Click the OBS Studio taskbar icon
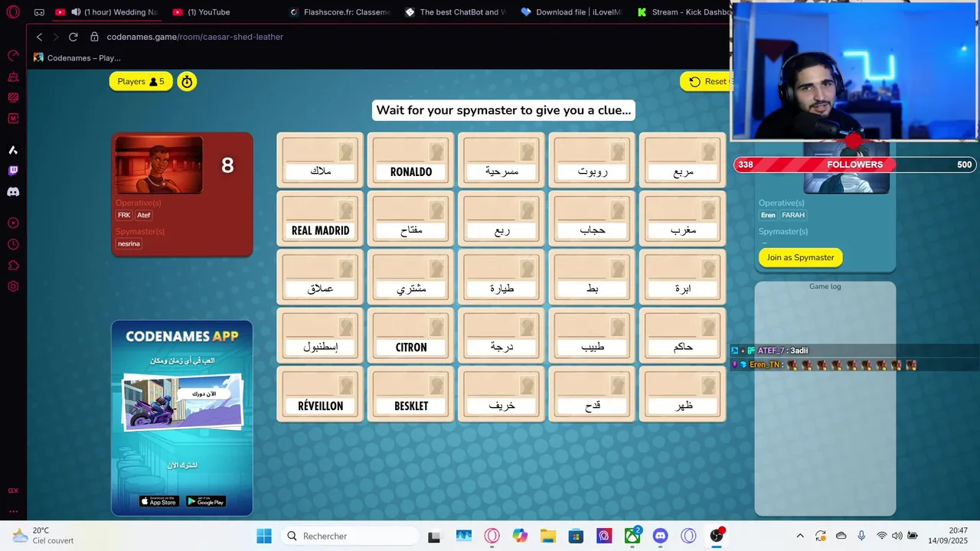980x551 pixels. click(717, 536)
